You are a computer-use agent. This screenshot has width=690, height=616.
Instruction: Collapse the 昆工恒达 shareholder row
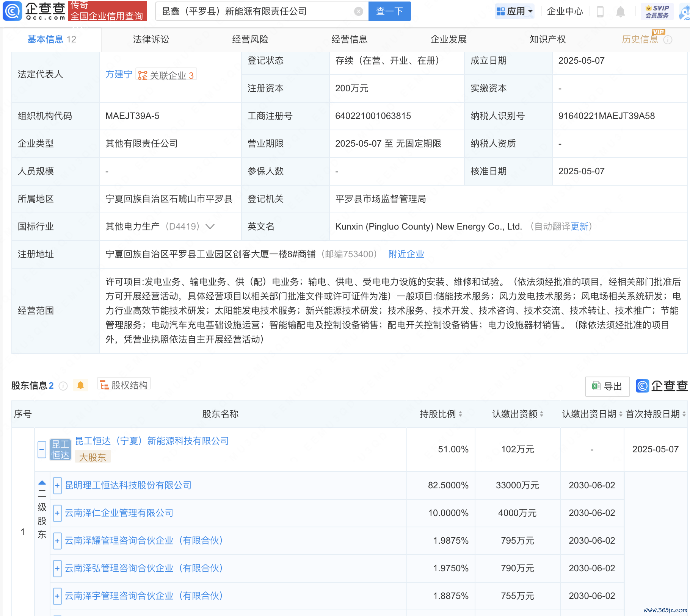pyautogui.click(x=42, y=449)
